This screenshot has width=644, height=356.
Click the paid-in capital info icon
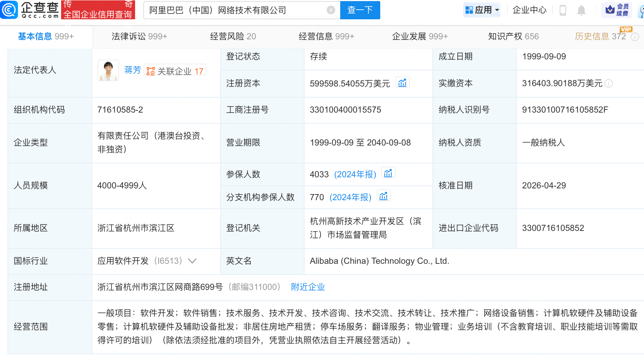coord(609,83)
